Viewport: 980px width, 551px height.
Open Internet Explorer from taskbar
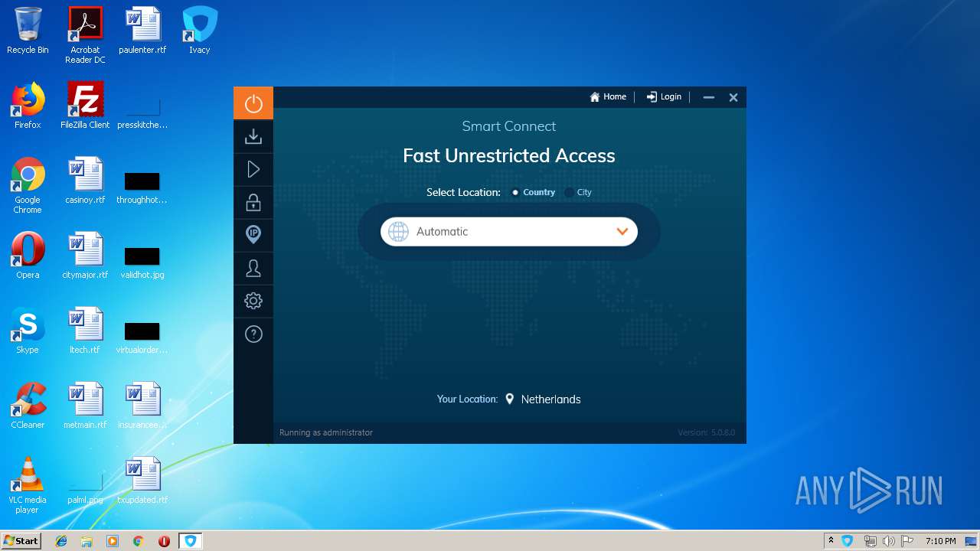pos(61,541)
